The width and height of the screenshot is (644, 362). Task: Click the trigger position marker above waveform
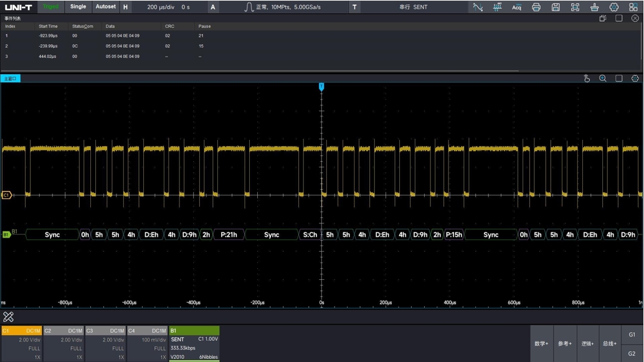[321, 86]
